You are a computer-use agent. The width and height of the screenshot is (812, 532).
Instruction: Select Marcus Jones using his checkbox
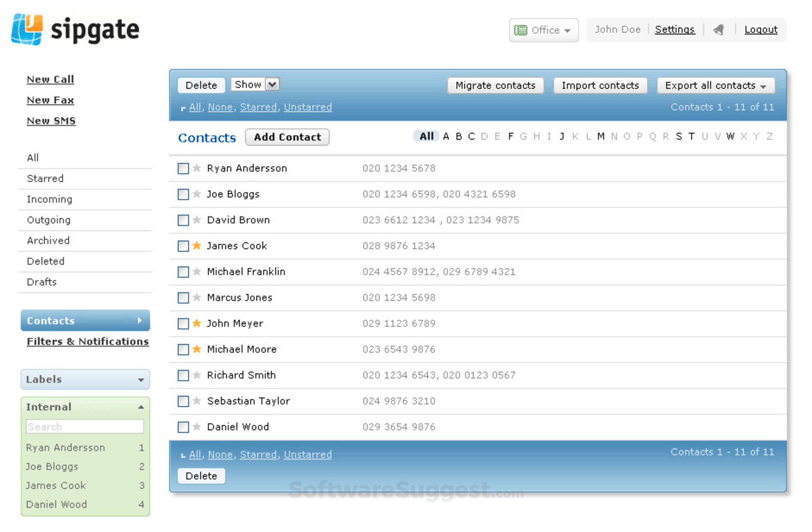(x=183, y=298)
